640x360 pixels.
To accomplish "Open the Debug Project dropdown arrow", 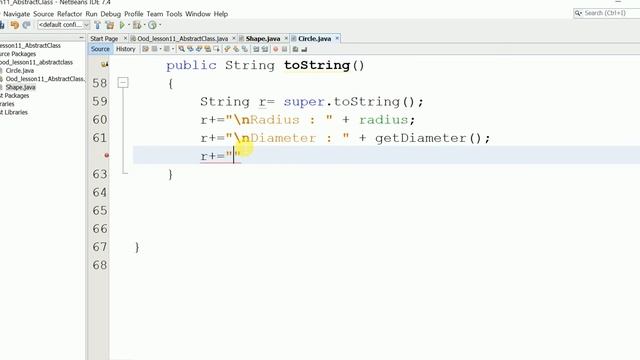I will click(144, 25).
